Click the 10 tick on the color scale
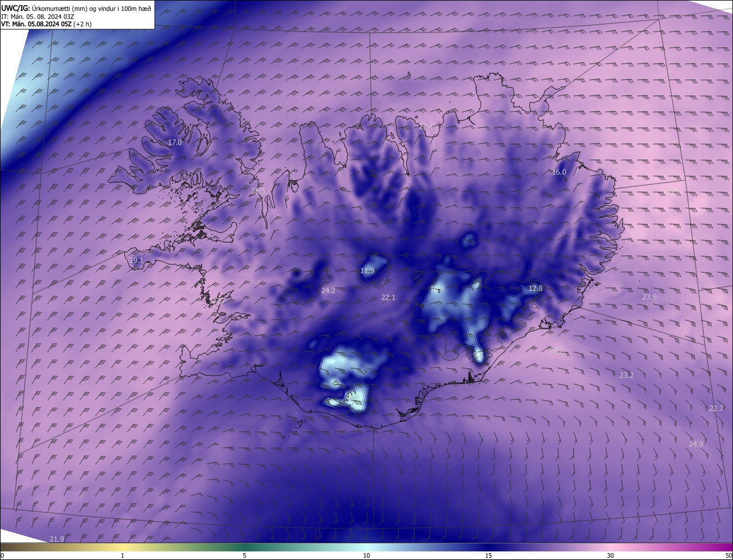733x560 pixels. tap(366, 555)
